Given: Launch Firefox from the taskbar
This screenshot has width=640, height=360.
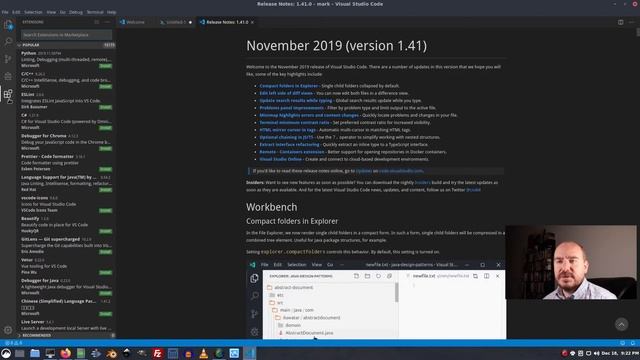Looking at the screenshot, I should coord(65,353).
